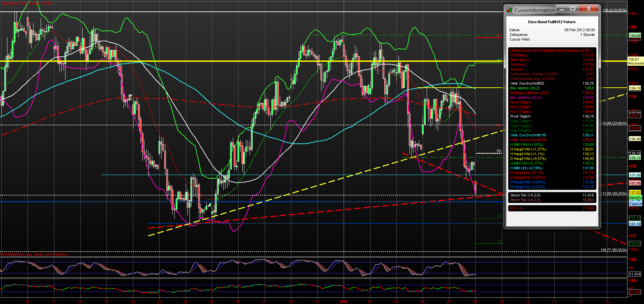Select the Res2 Täglich row
This screenshot has width=644, height=304.
(x=552, y=107)
